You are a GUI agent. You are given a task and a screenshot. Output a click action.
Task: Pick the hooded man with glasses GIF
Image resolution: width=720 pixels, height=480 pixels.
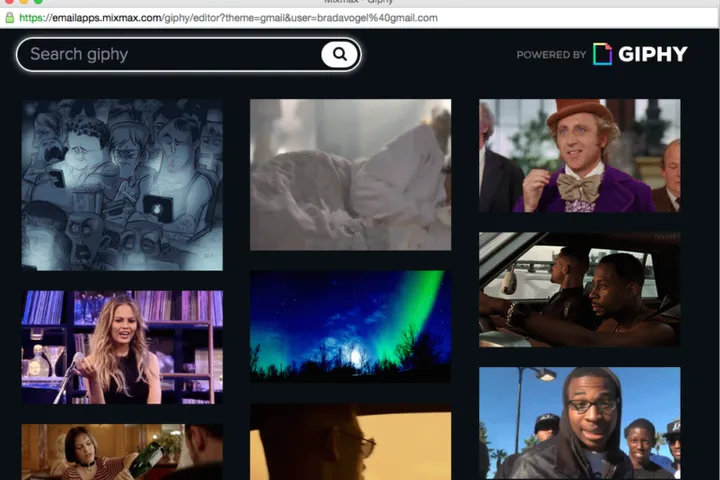tap(580, 423)
